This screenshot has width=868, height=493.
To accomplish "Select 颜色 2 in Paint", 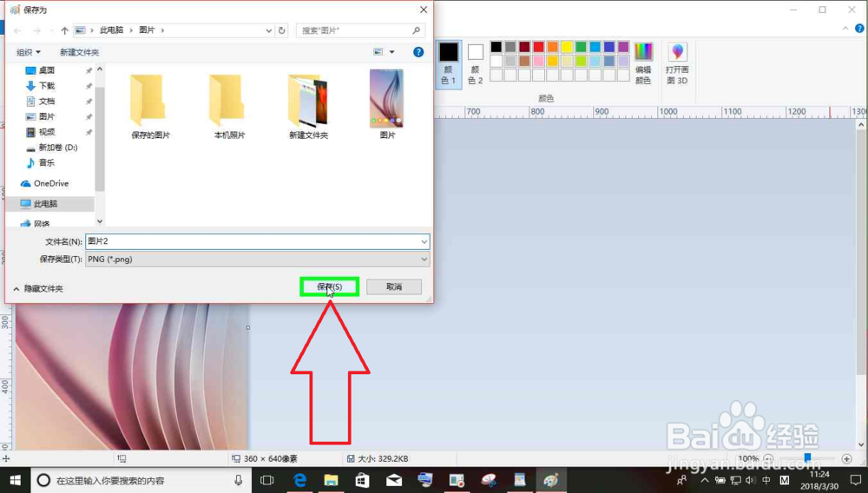I will pos(475,63).
